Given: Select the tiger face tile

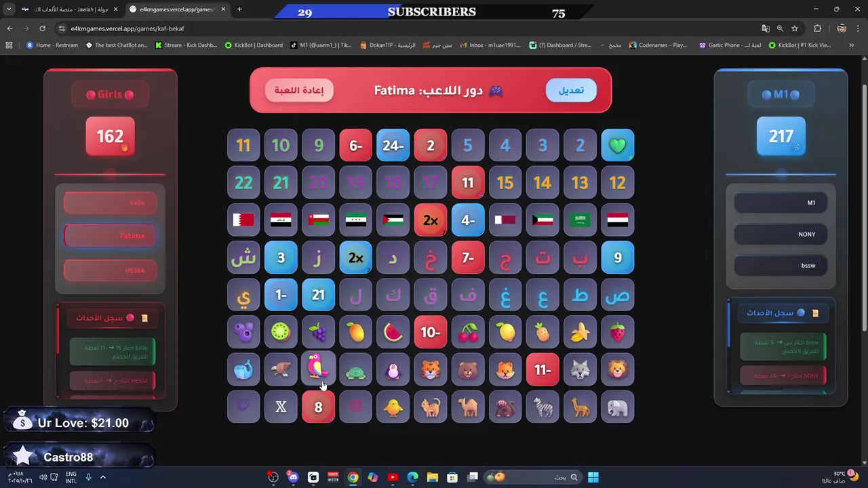Looking at the screenshot, I should coord(431,369).
